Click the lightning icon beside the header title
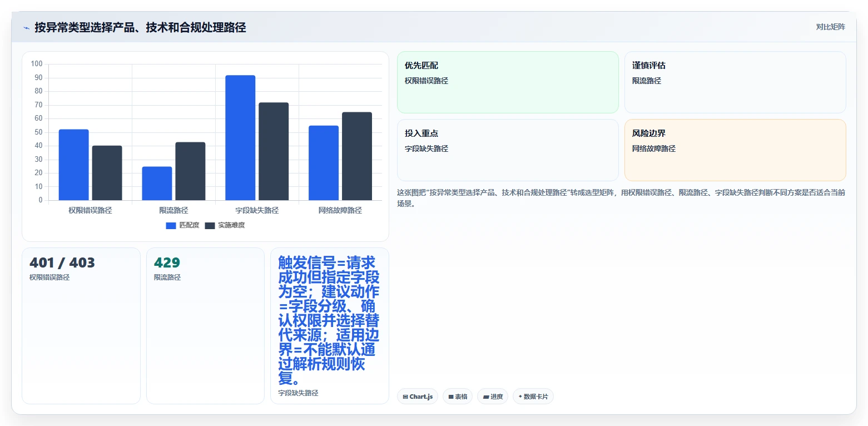Screen dimensions: 868x426 coord(26,27)
